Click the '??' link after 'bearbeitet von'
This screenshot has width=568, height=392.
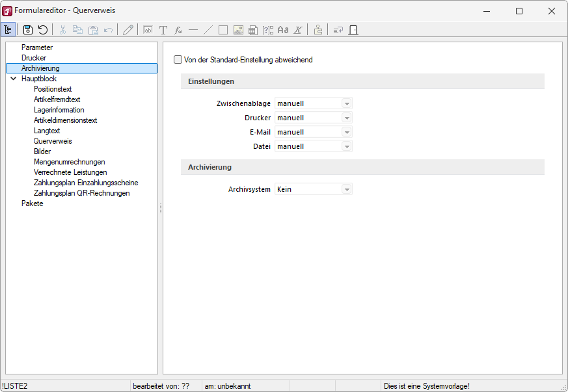[185, 386]
